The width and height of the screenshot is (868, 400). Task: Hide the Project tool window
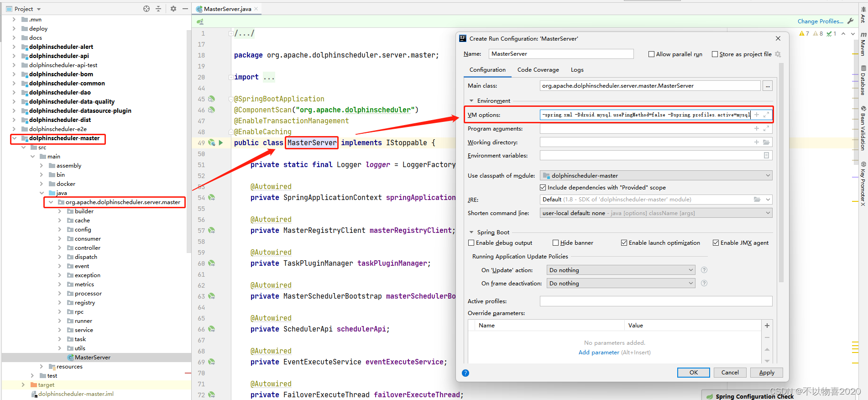click(185, 9)
